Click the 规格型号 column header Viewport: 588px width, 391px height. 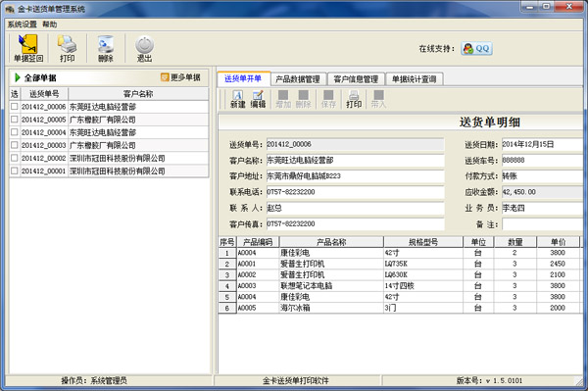click(423, 242)
